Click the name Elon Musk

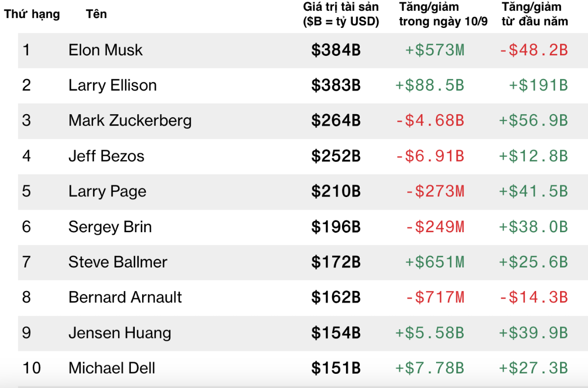click(x=105, y=50)
